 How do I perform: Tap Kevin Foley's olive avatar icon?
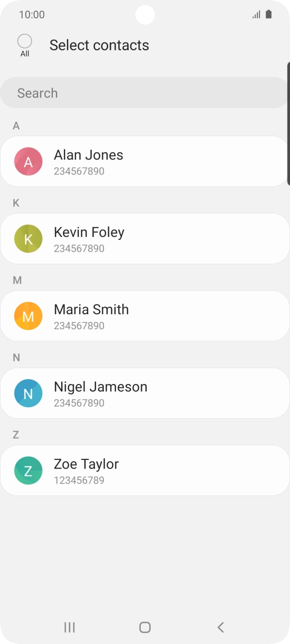pyautogui.click(x=28, y=239)
